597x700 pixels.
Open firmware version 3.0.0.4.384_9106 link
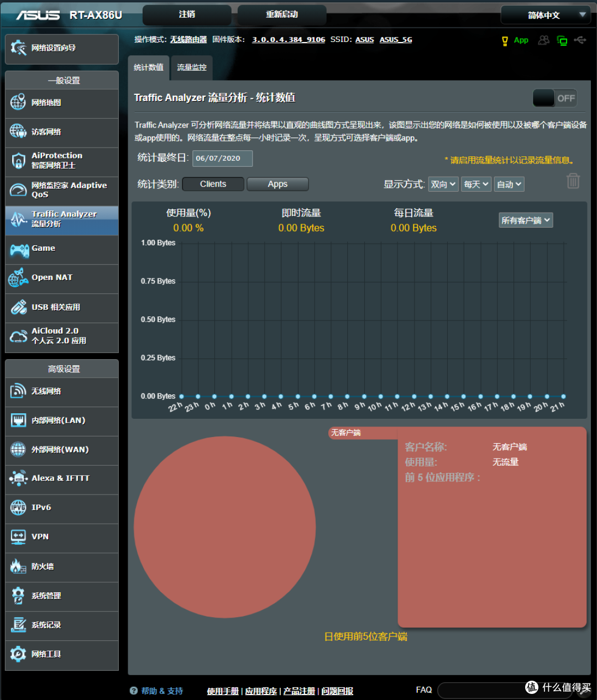[x=289, y=40]
